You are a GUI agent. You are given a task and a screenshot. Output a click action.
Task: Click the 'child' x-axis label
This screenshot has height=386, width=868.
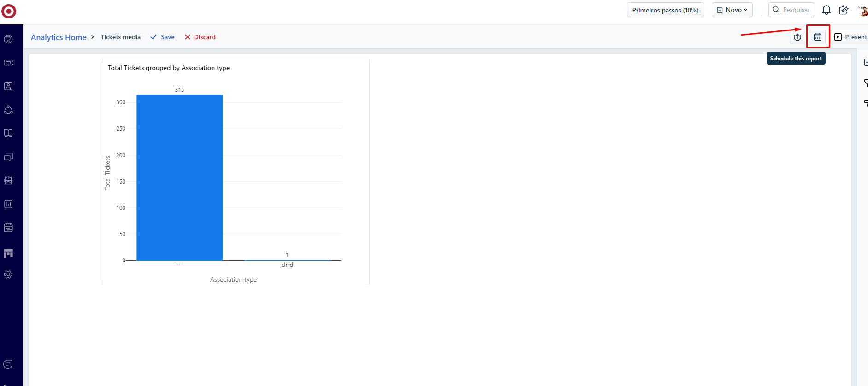(287, 265)
